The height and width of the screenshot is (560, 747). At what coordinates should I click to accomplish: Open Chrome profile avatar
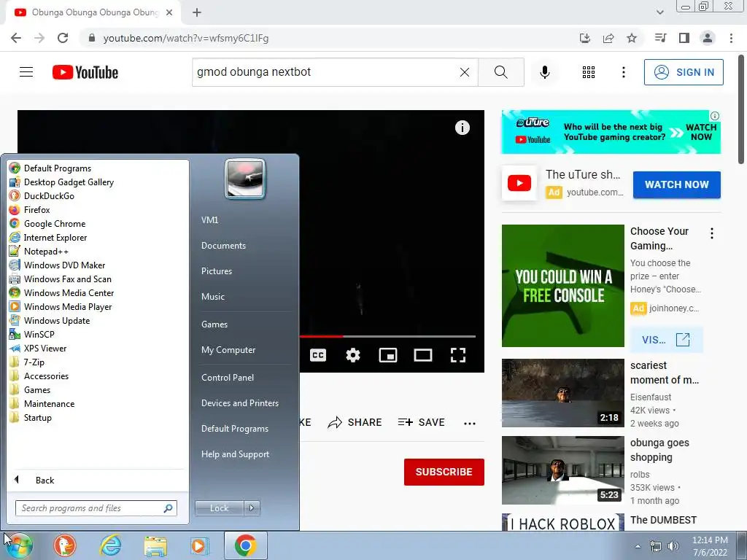(x=708, y=38)
